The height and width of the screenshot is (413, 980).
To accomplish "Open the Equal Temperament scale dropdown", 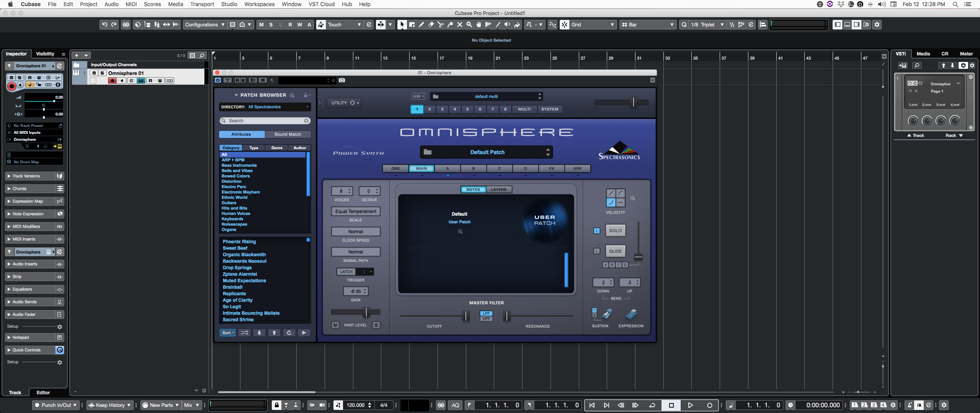I will pyautogui.click(x=356, y=211).
